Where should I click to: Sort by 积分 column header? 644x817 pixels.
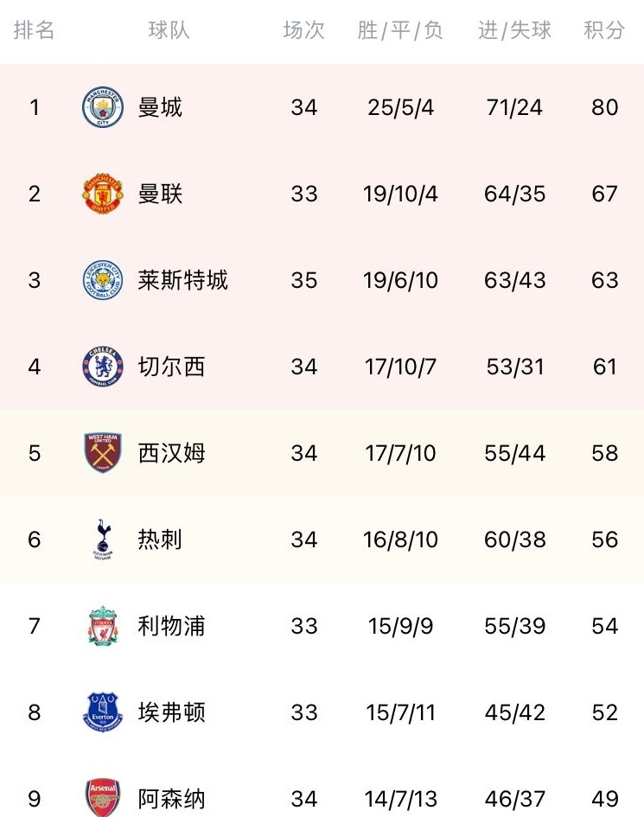tap(604, 30)
